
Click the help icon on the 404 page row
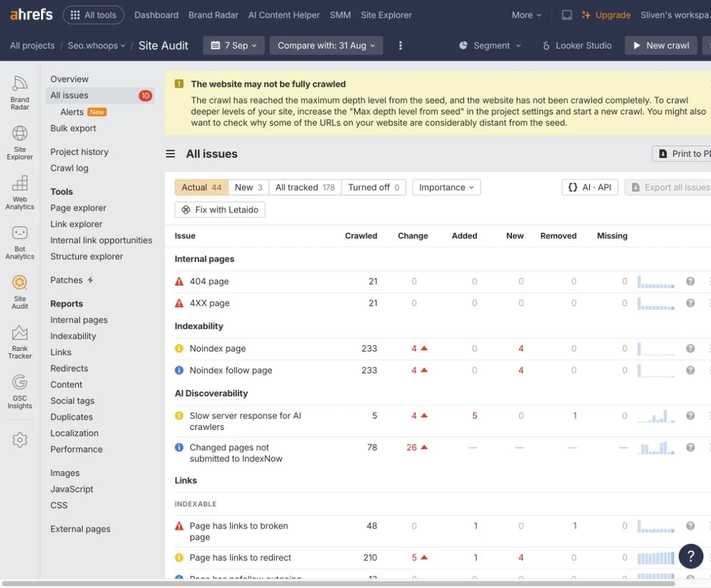690,281
